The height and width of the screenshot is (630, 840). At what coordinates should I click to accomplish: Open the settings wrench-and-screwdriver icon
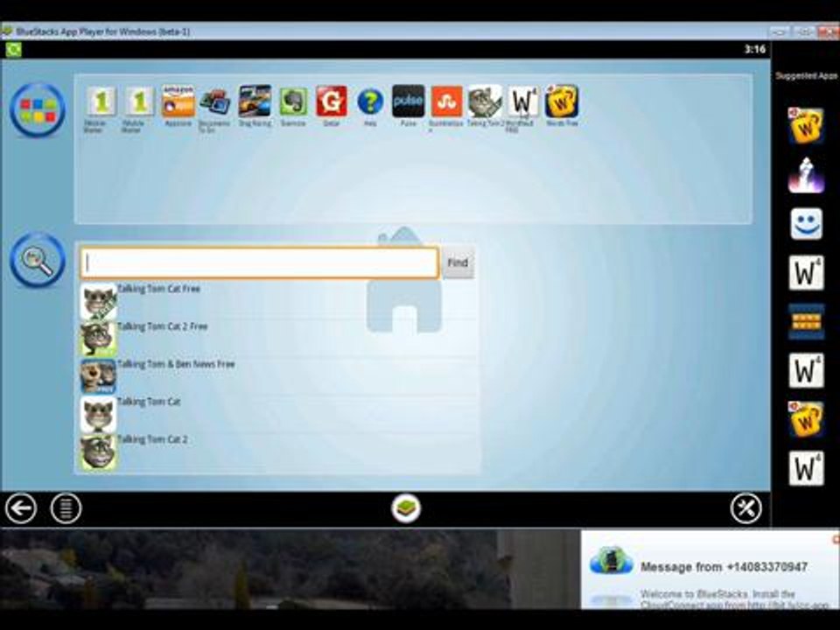[x=745, y=507]
